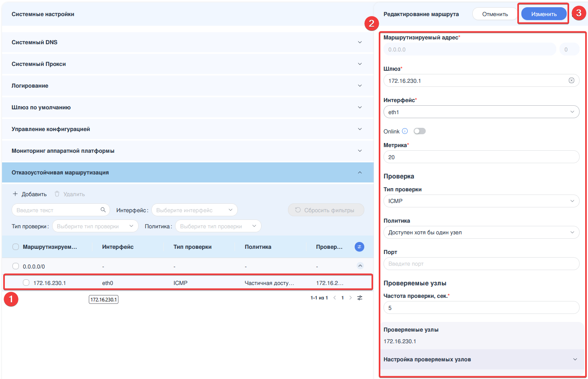Viewport: 588px width, 379px height.
Task: Click the Onlink info icon
Action: tap(405, 131)
